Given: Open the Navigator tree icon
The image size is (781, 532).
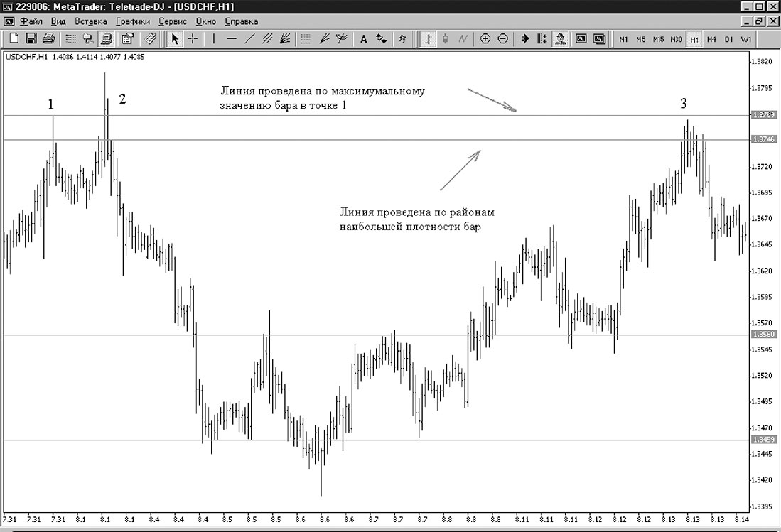Looking at the screenshot, I should [88, 38].
